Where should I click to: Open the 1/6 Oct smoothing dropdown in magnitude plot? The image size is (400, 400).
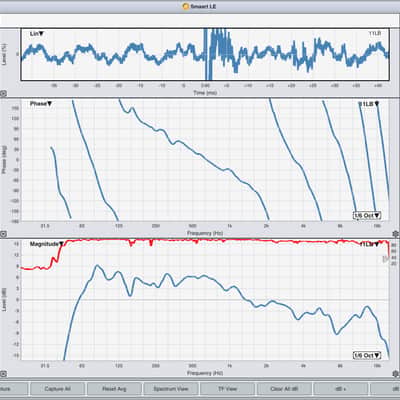pyautogui.click(x=367, y=356)
